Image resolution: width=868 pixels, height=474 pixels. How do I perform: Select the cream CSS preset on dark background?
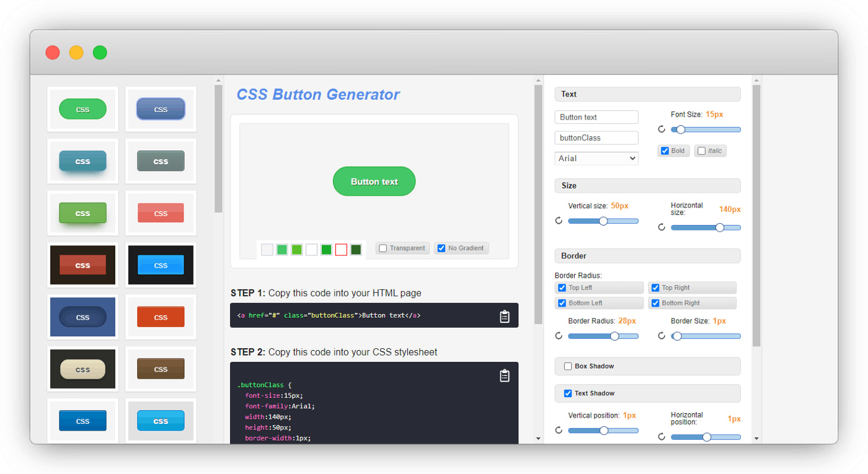coord(82,369)
